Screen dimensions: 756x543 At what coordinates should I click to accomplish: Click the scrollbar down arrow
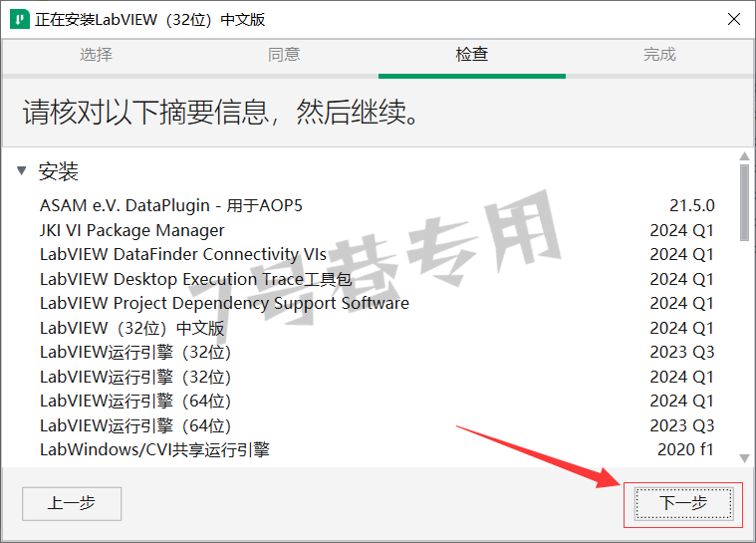[744, 458]
